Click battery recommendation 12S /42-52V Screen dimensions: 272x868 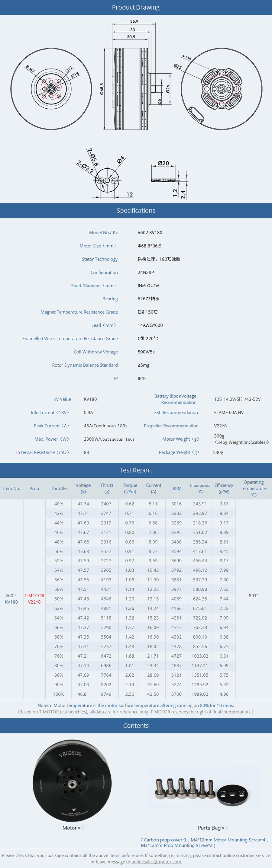point(237,399)
